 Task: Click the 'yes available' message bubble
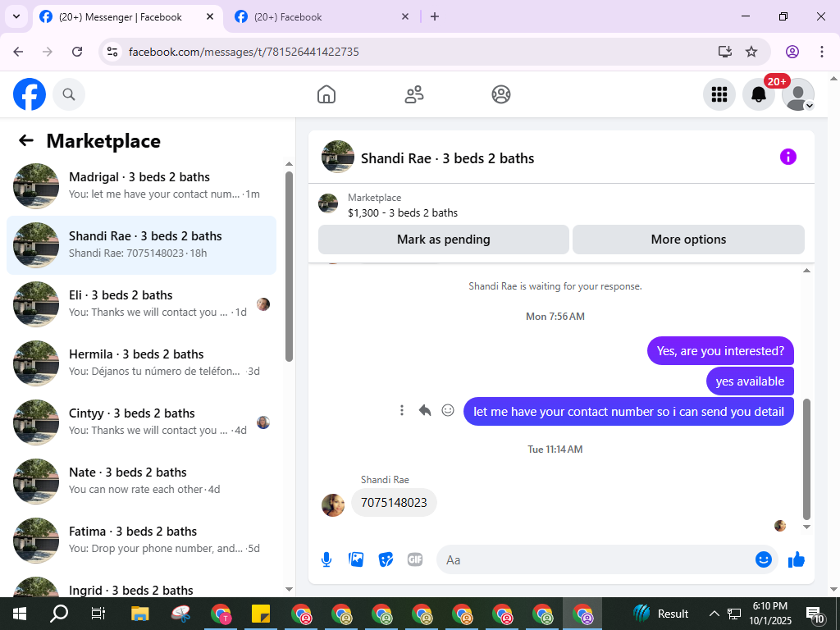[750, 381]
